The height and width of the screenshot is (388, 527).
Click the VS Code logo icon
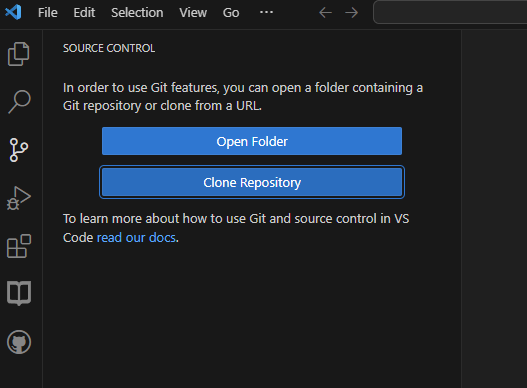point(13,12)
